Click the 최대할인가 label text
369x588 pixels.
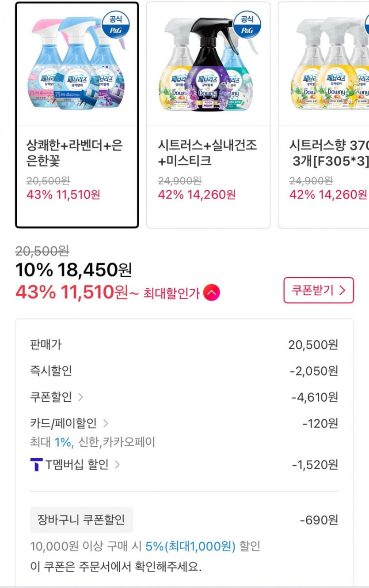pos(171,293)
